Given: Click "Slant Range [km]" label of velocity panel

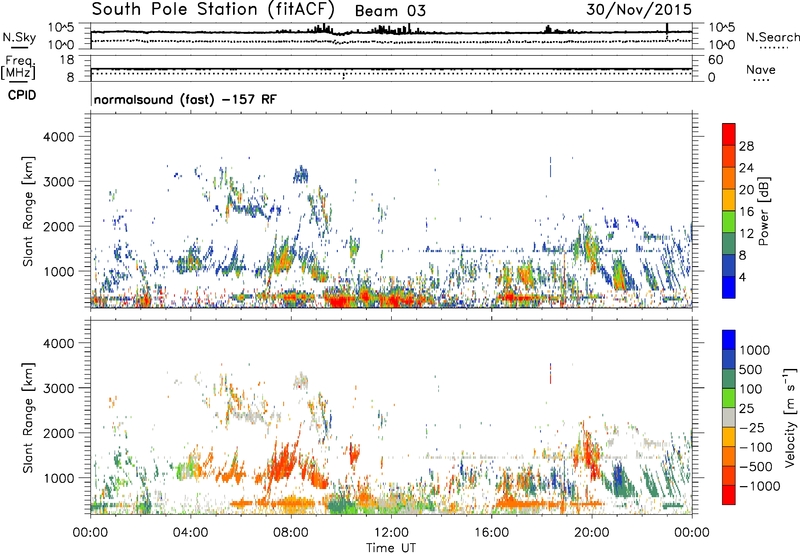Looking at the screenshot, I should [29, 418].
